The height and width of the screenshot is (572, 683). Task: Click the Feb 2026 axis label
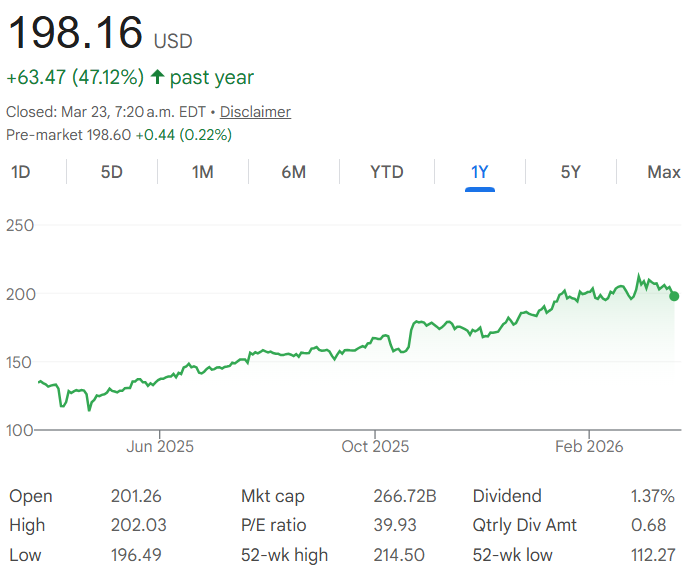tap(589, 447)
